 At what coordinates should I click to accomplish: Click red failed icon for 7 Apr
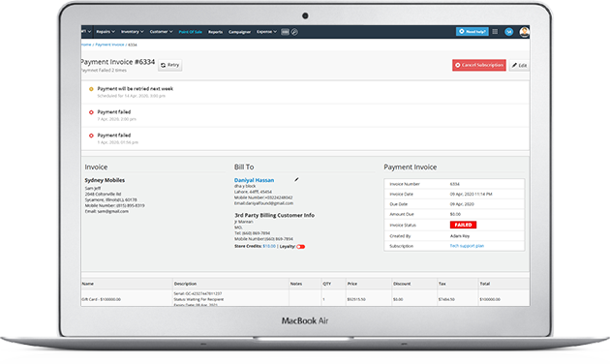point(91,112)
